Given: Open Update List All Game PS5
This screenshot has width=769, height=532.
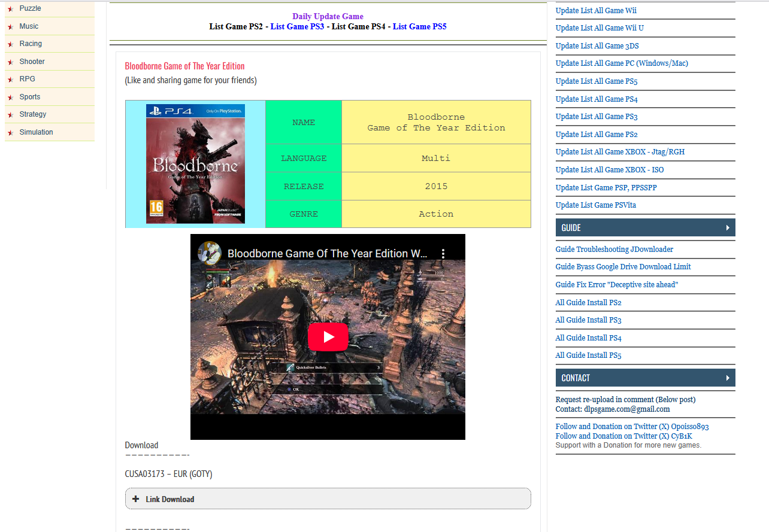Looking at the screenshot, I should tap(597, 81).
